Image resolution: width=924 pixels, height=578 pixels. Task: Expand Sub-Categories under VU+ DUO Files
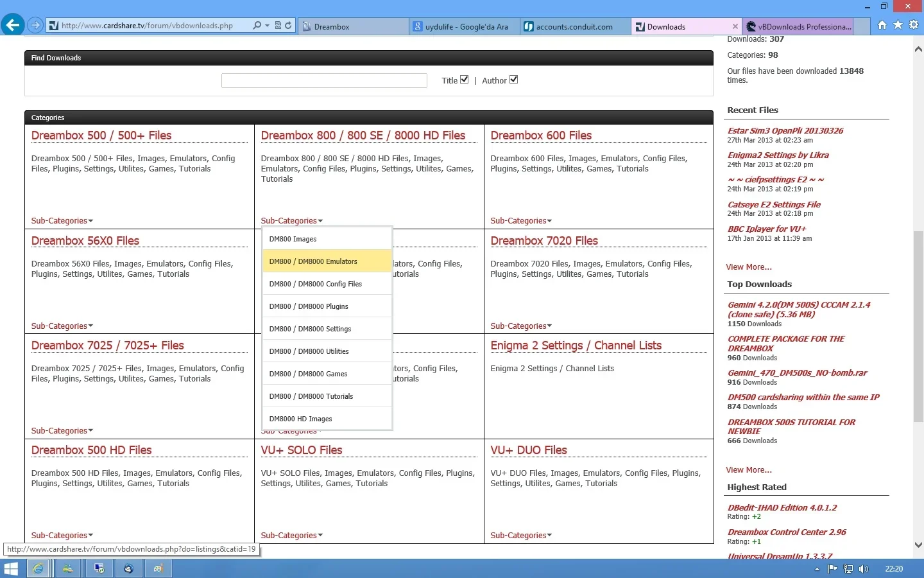(521, 536)
